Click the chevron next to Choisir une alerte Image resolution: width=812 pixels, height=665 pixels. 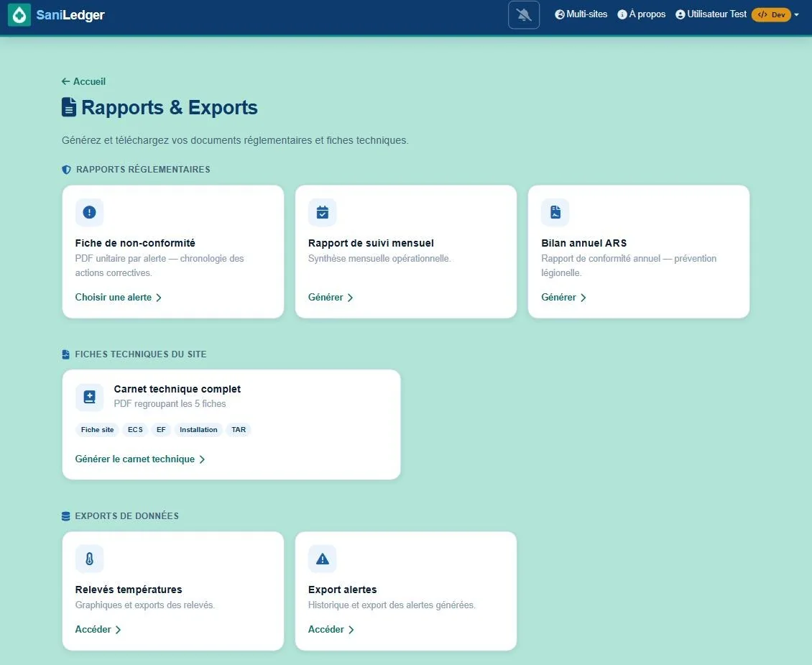coord(159,298)
